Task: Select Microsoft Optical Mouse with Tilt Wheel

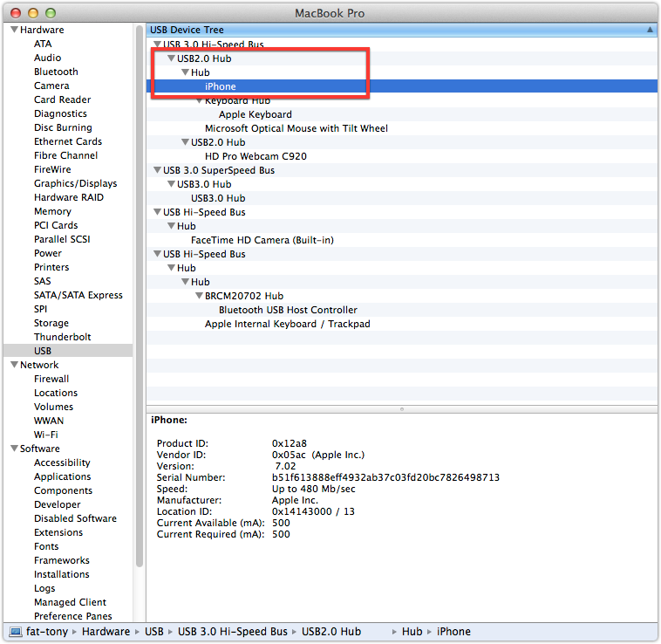Action: pos(296,128)
